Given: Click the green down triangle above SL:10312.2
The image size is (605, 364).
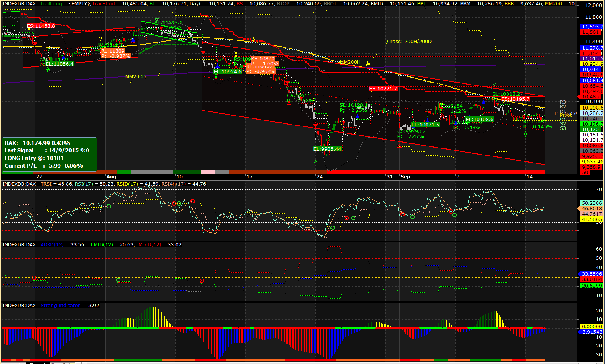Looking at the screenshot, I should (494, 85).
